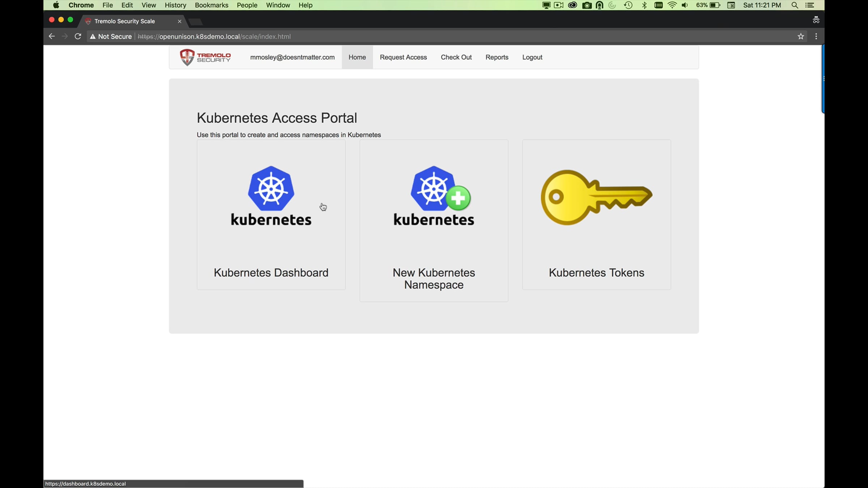Click the 'Use this portal to create' subtitle

click(x=289, y=135)
